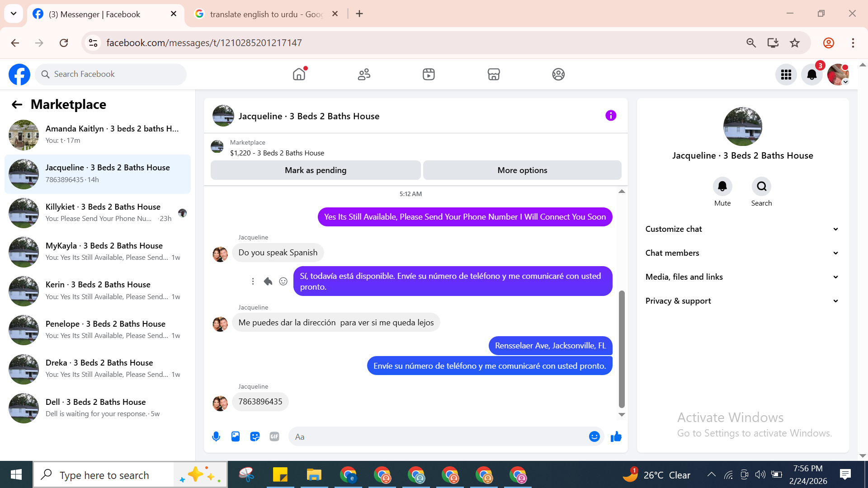Open conversation information purple icon

611,116
